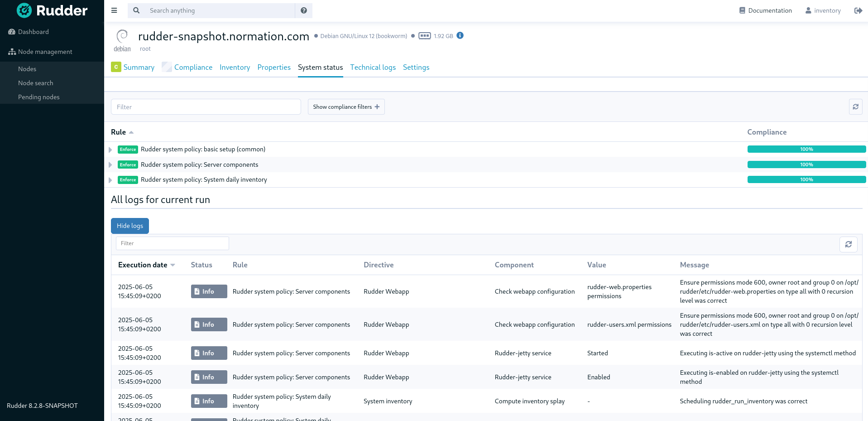Focus the Search anything field
Image resolution: width=868 pixels, height=421 pixels.
tap(220, 10)
